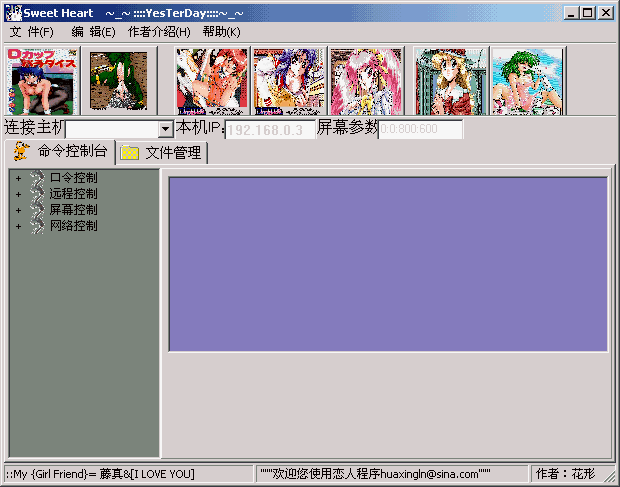Select the 网络控制 tree item label

(x=74, y=226)
